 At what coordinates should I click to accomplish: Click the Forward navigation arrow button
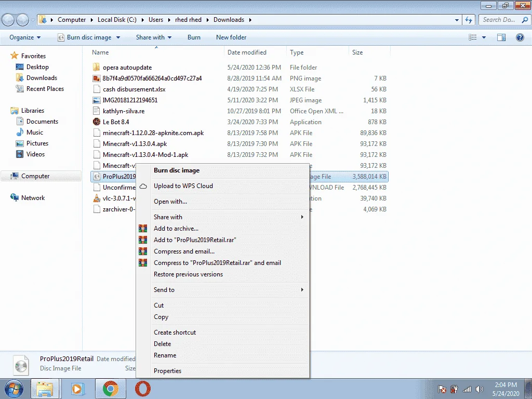click(x=22, y=20)
